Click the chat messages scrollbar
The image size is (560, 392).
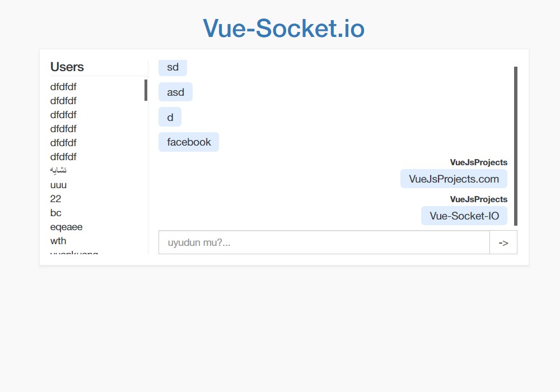(x=516, y=146)
